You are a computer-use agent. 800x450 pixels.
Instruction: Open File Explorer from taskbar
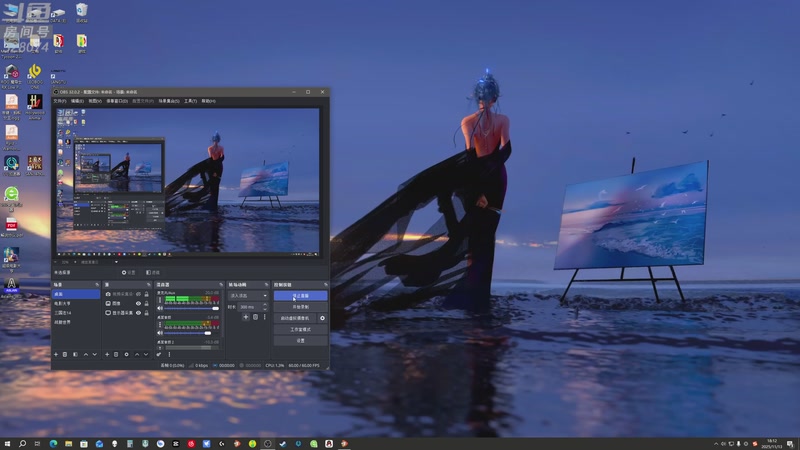68,444
